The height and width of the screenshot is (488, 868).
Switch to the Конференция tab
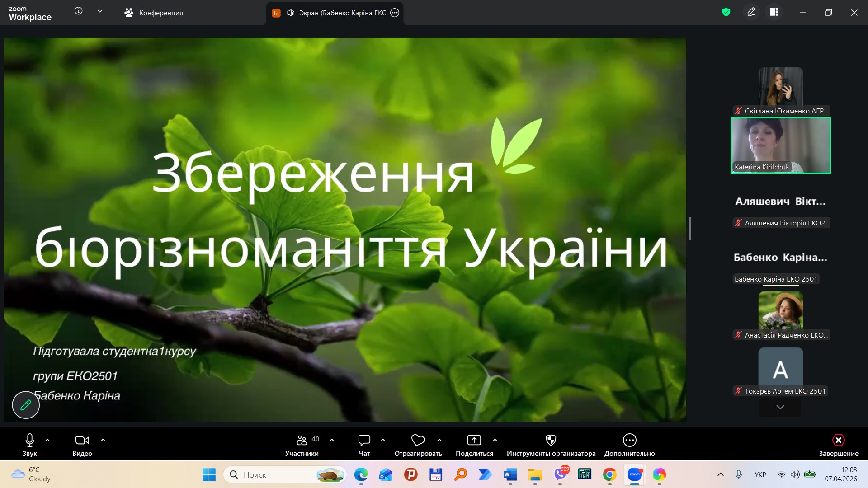point(154,13)
